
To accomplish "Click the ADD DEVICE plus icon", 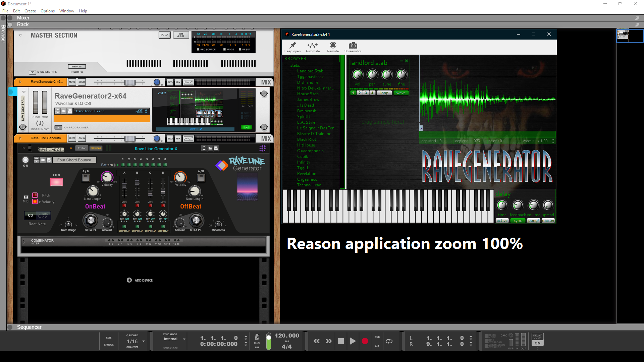I will pos(129,280).
